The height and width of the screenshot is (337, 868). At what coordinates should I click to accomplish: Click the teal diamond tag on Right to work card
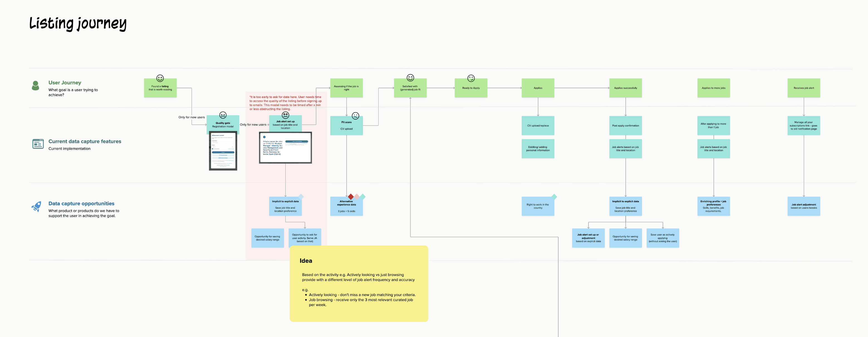[x=554, y=196]
